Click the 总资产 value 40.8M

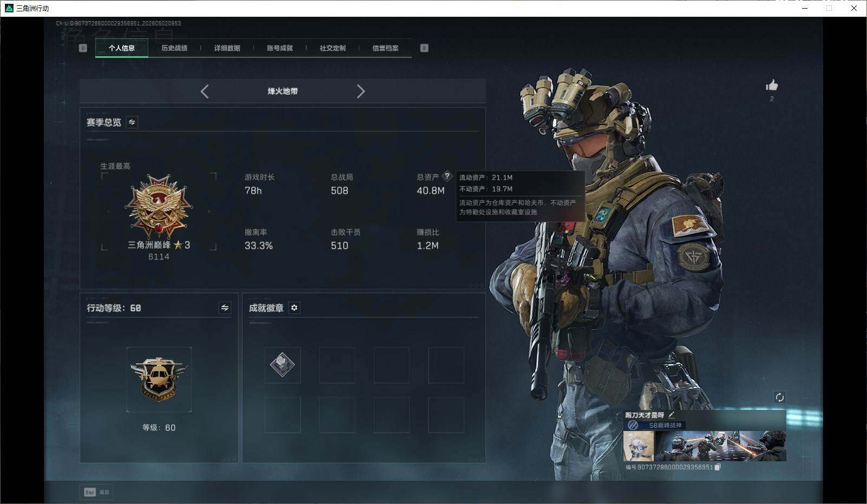[x=431, y=191]
